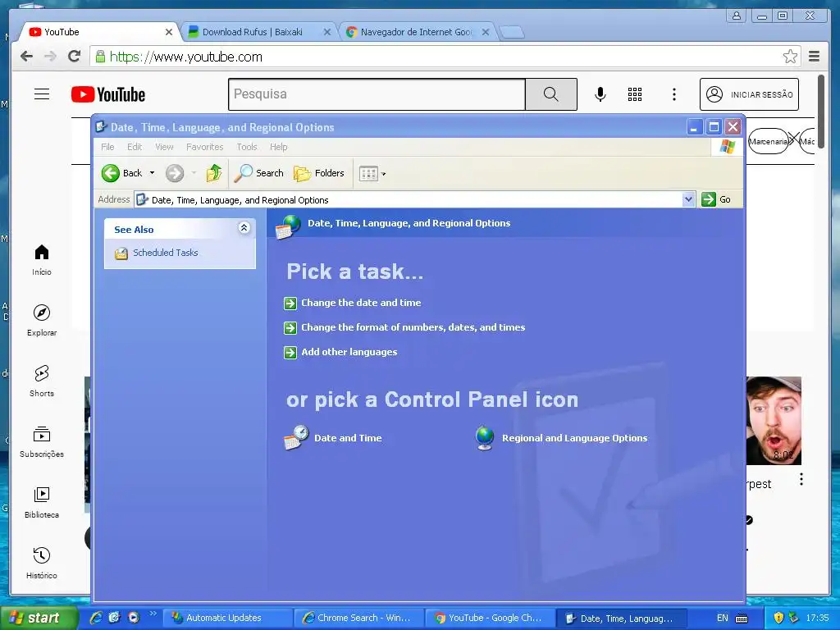The image size is (840, 630).
Task: Open the Help menu
Action: [279, 147]
